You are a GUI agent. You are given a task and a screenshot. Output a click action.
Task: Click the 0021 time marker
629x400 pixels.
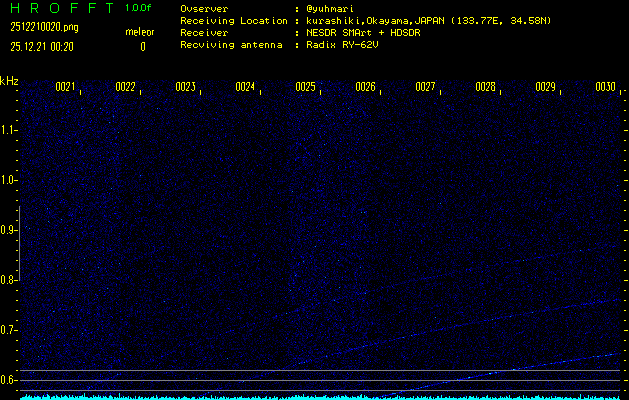(65, 87)
